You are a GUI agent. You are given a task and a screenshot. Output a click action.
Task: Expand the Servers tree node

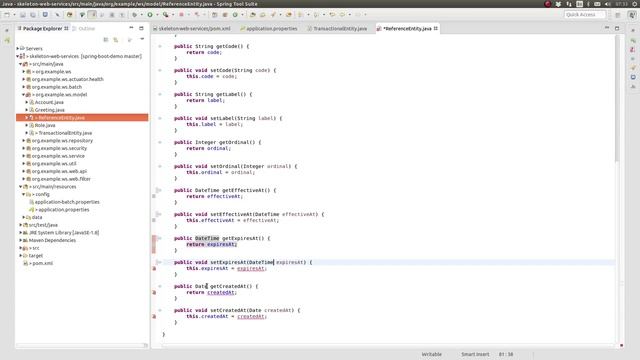pos(18,49)
